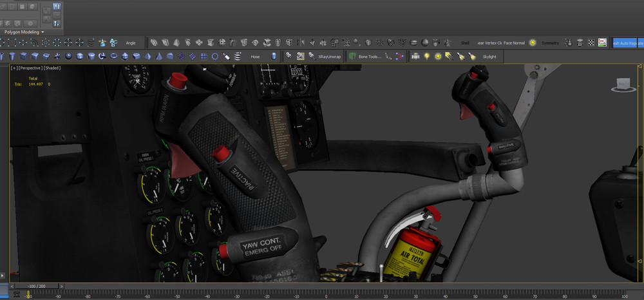
Task: Click the Skylight button
Action: [x=489, y=57]
